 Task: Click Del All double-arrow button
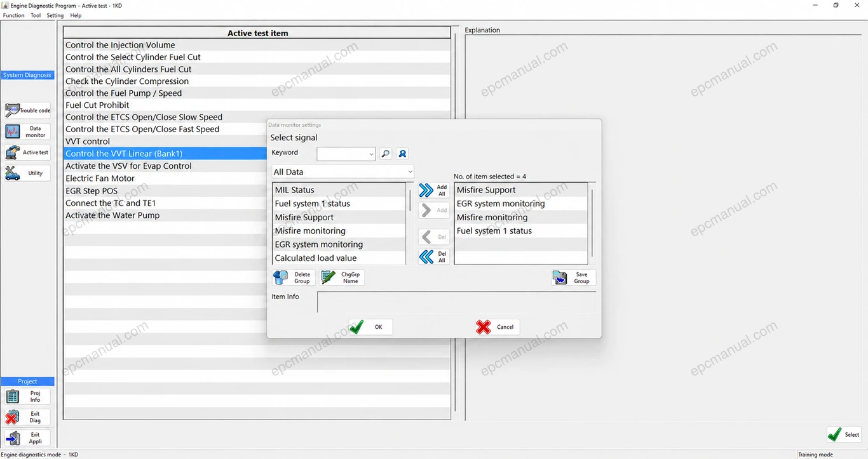coord(434,256)
